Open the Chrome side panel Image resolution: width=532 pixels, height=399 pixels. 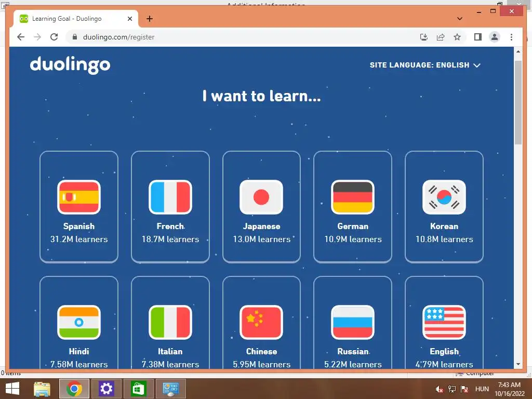tap(478, 37)
